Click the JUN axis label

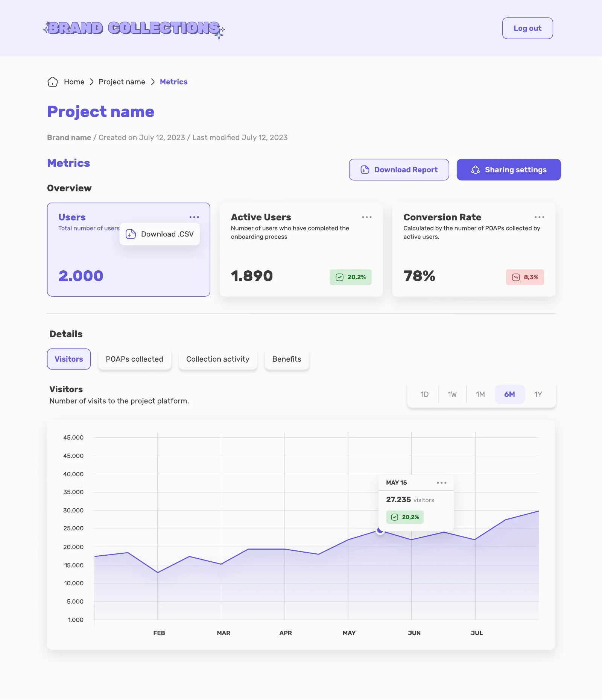[414, 633]
